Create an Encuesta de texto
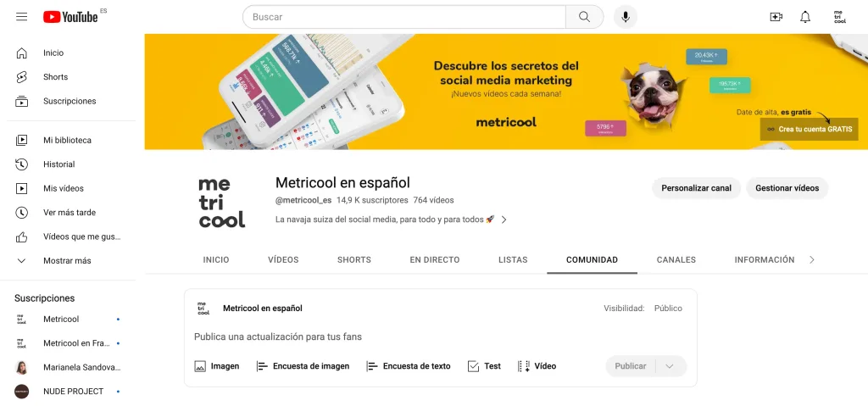 [409, 366]
